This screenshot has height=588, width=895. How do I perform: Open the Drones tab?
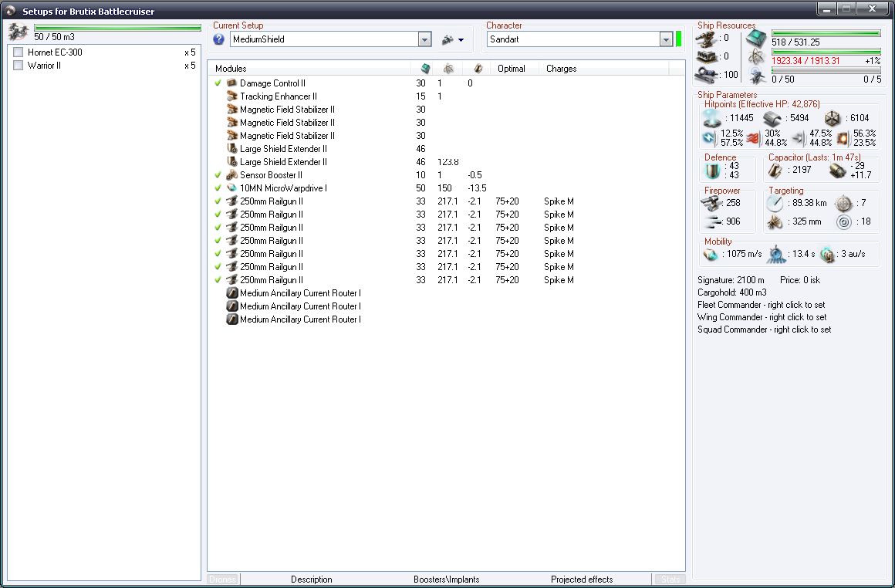click(x=223, y=580)
